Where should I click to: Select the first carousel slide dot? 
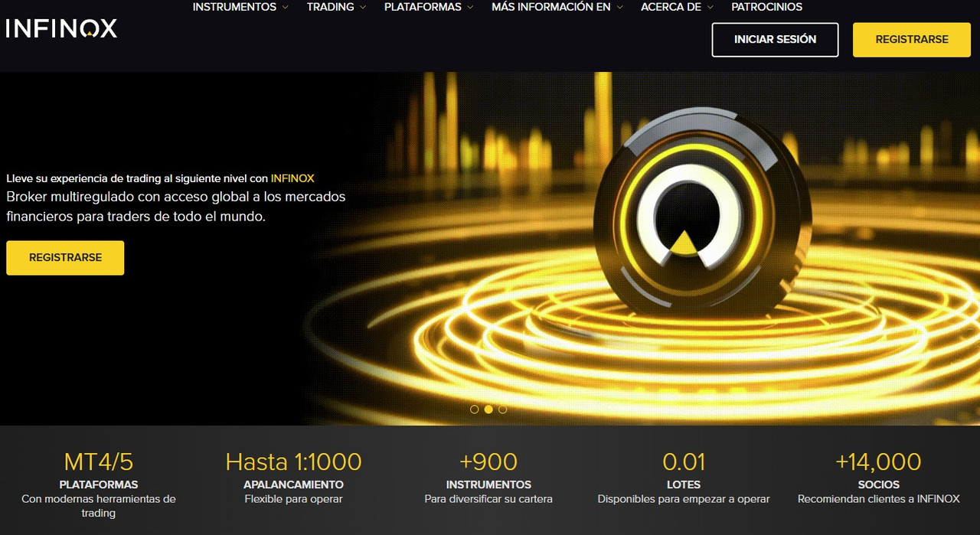[474, 409]
